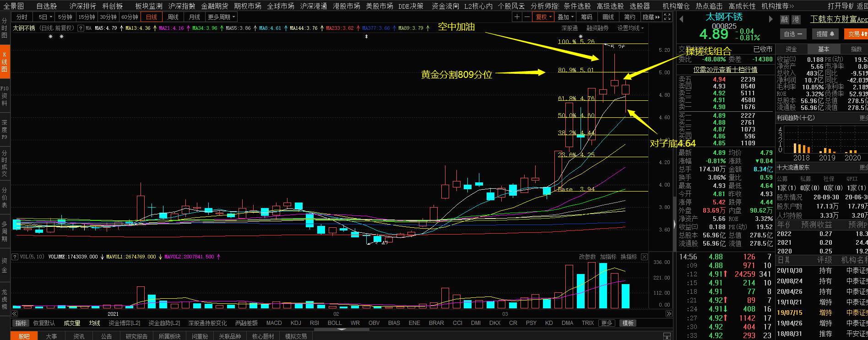Open 设置均线 dropdown
The image size is (868, 340).
[x=630, y=28]
